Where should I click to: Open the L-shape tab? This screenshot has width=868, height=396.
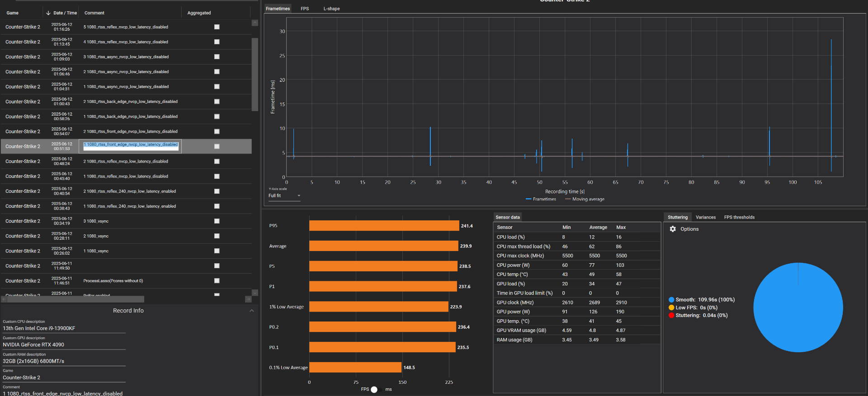point(331,9)
